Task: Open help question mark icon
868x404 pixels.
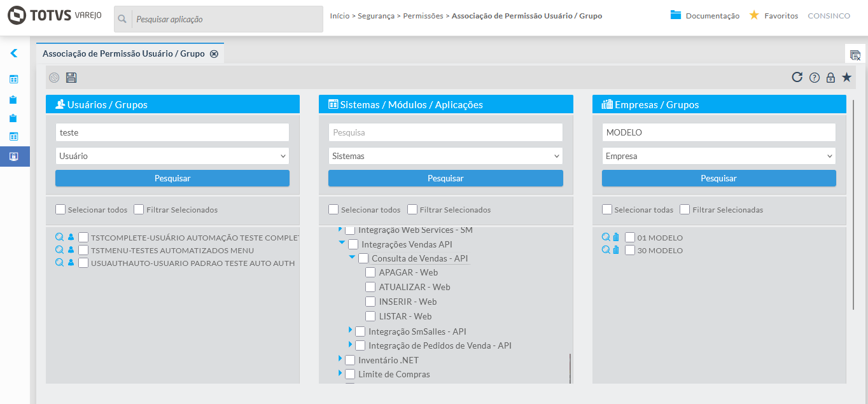Action: click(815, 78)
